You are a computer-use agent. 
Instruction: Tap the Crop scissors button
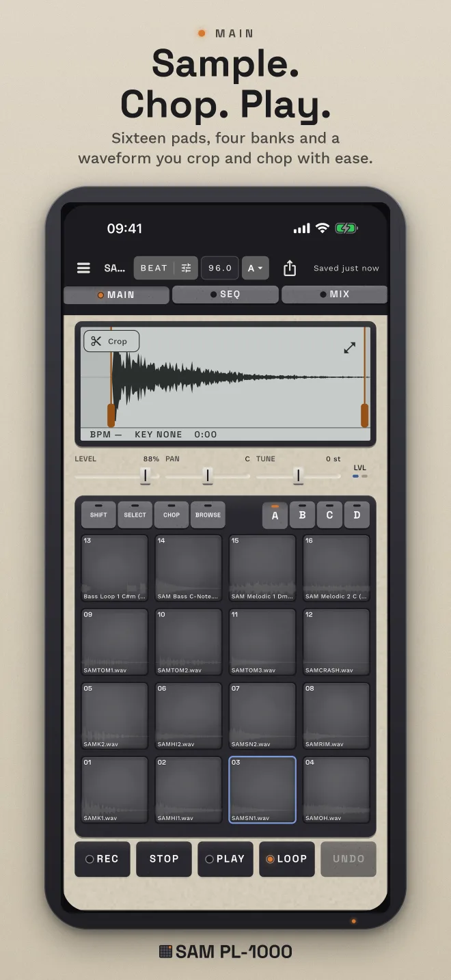pyautogui.click(x=111, y=341)
